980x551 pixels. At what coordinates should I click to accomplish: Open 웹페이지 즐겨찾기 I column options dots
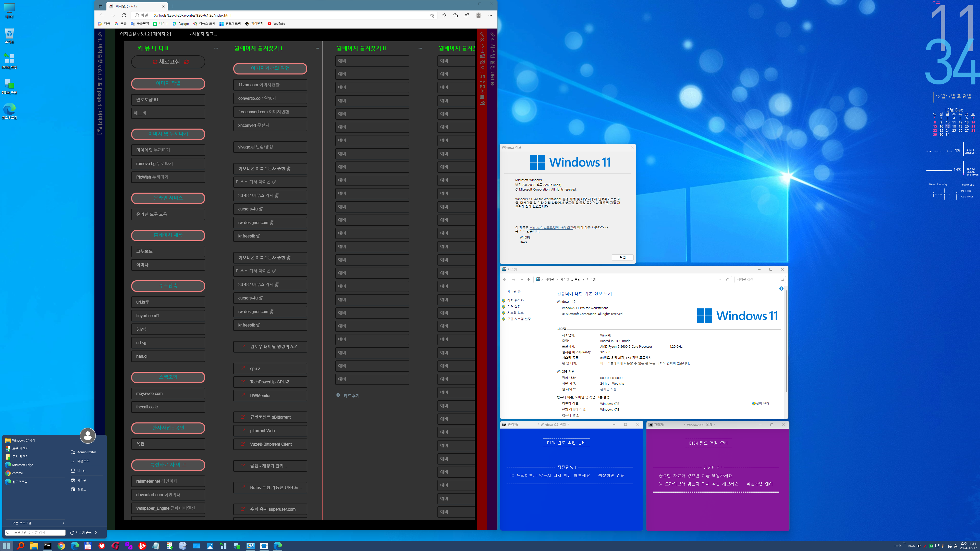(x=317, y=48)
